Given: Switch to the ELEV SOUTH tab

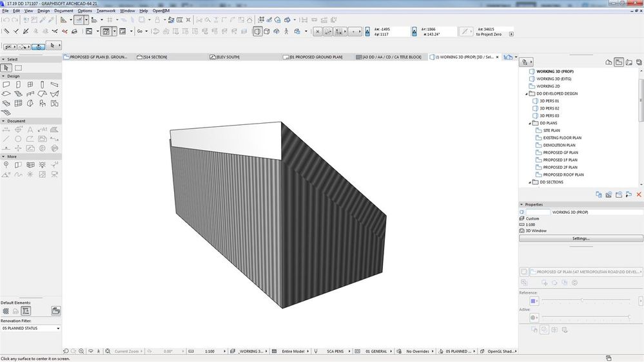Looking at the screenshot, I should tap(226, 57).
